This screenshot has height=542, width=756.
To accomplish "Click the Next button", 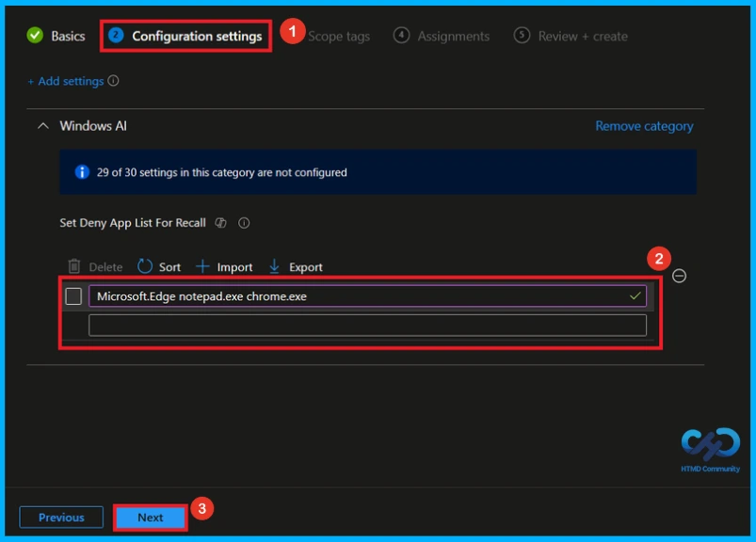I will point(151,518).
